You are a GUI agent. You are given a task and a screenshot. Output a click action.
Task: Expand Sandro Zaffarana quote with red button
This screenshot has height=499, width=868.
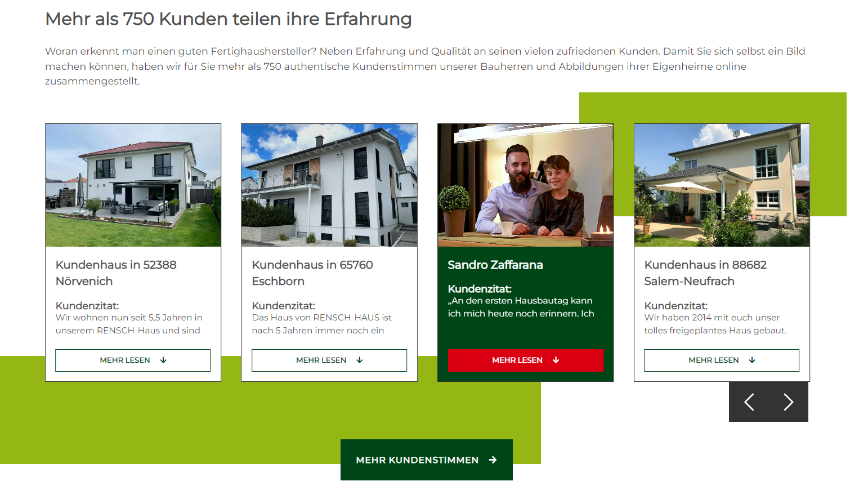tap(526, 360)
